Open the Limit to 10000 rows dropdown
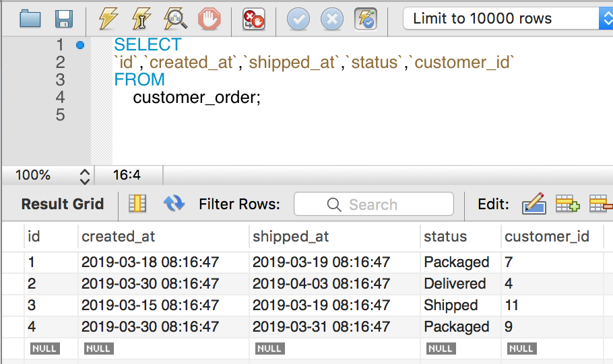This screenshot has width=613, height=364. tap(508, 18)
